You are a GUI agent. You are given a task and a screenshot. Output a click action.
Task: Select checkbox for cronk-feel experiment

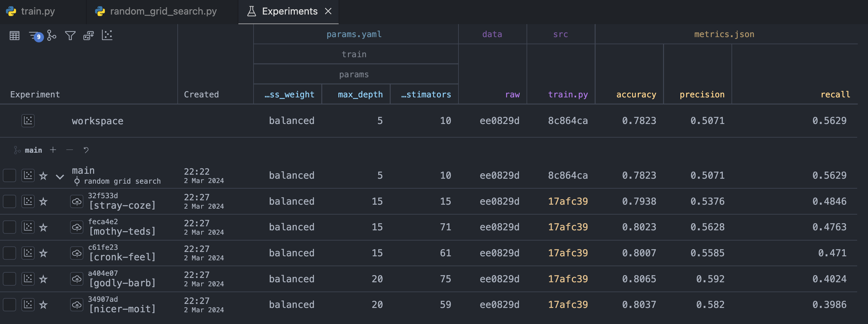9,253
